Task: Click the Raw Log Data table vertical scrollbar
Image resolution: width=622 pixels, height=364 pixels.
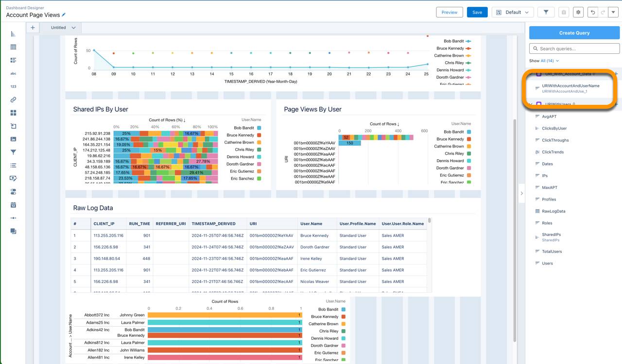Action: tap(430, 221)
